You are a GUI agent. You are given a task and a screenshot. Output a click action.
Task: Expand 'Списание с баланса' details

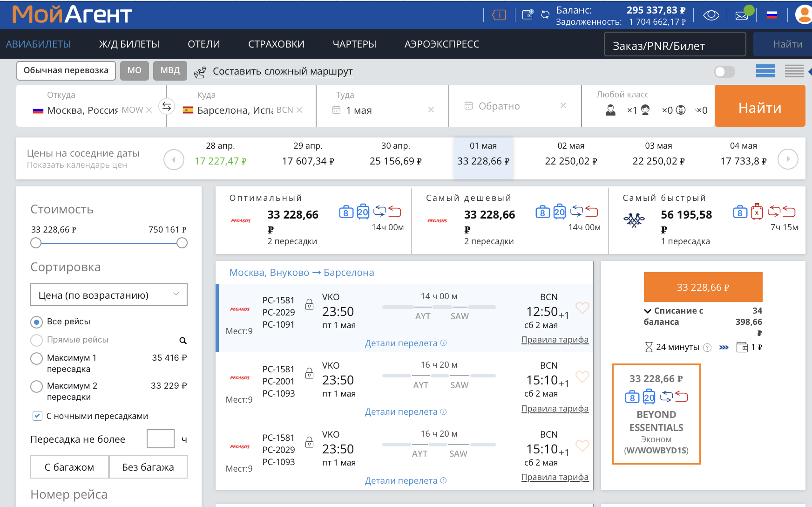point(647,311)
